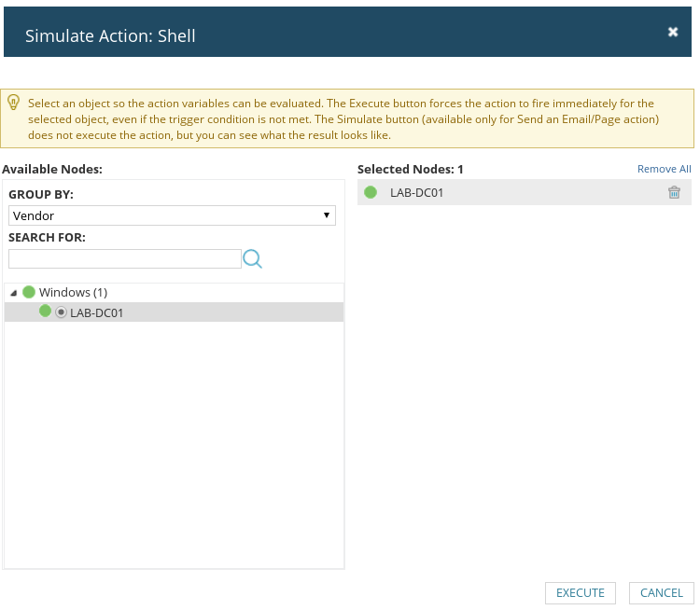Viewport: 700px width, 610px height.
Task: Click Remove All link
Action: (x=664, y=169)
